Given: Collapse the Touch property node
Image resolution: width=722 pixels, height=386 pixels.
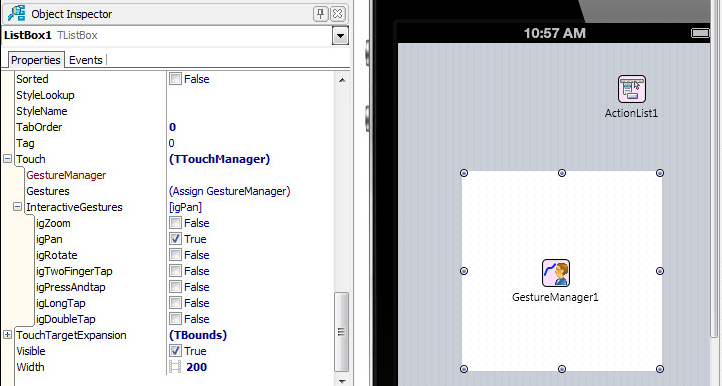Looking at the screenshot, I should click(x=7, y=159).
